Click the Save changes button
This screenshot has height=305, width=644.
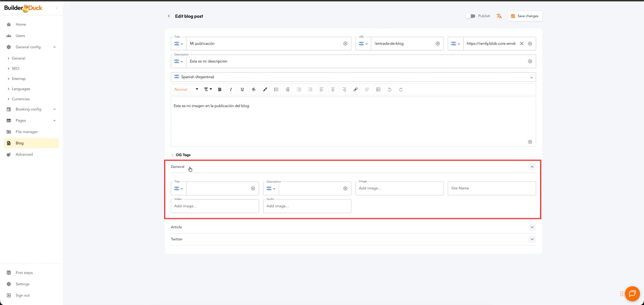pos(525,16)
